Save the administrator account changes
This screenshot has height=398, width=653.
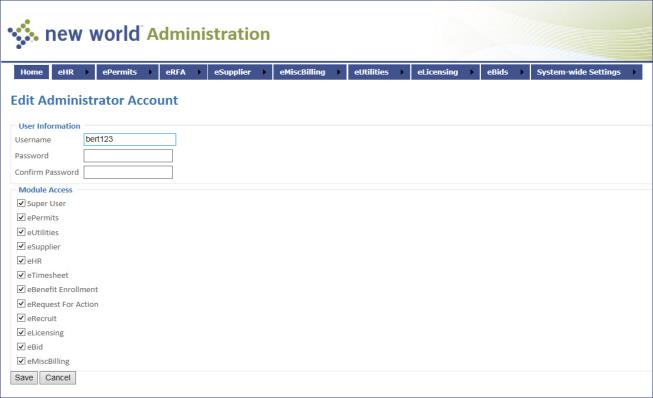point(24,378)
